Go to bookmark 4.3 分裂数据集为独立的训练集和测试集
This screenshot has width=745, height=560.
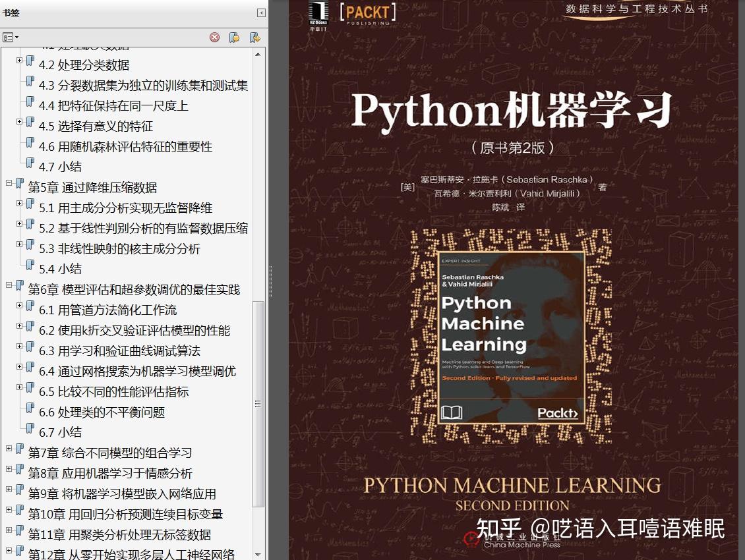[x=144, y=86]
